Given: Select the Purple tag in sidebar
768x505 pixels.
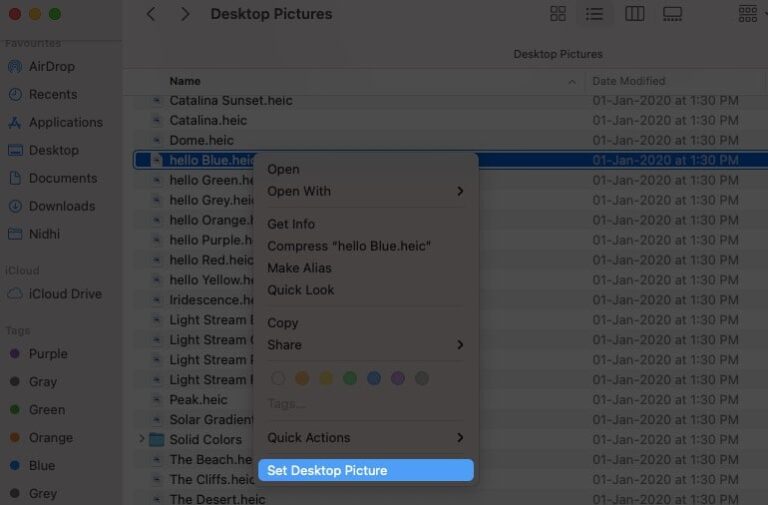Looking at the screenshot, I should pyautogui.click(x=48, y=354).
